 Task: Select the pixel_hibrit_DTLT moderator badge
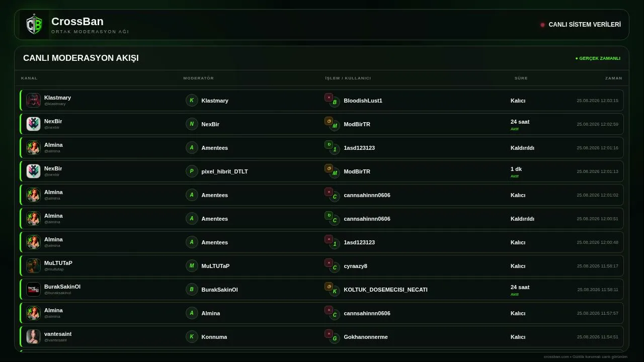point(192,171)
